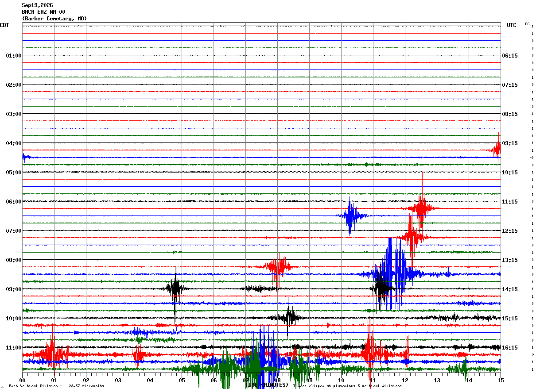Click the 16:15 UTC time label
This screenshot has height=392, width=536.
tap(510, 348)
